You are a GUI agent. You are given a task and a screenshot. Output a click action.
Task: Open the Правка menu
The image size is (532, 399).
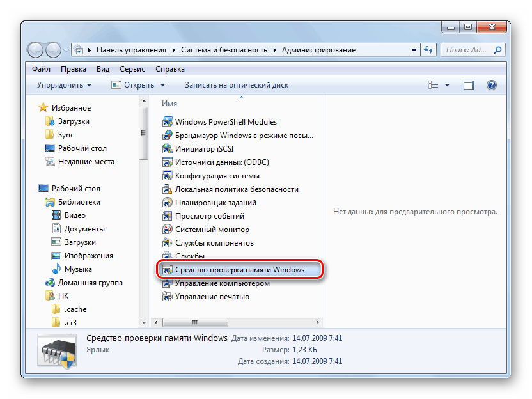coord(74,69)
